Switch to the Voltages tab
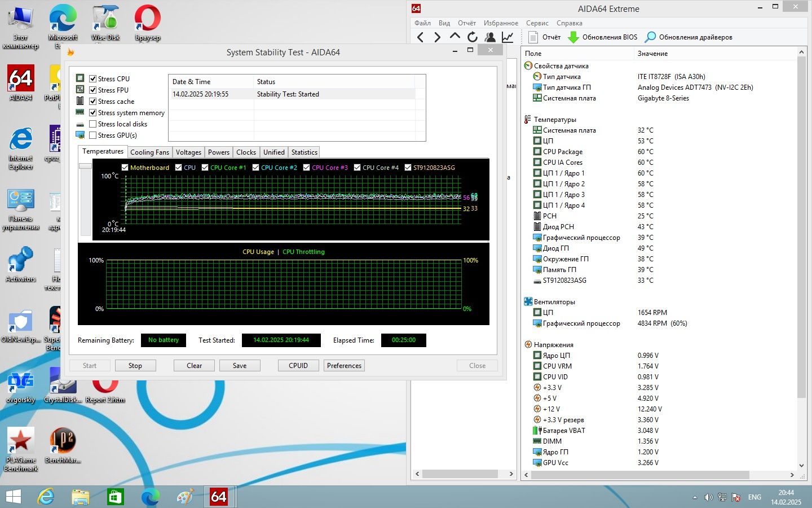This screenshot has height=508, width=812. tap(188, 152)
